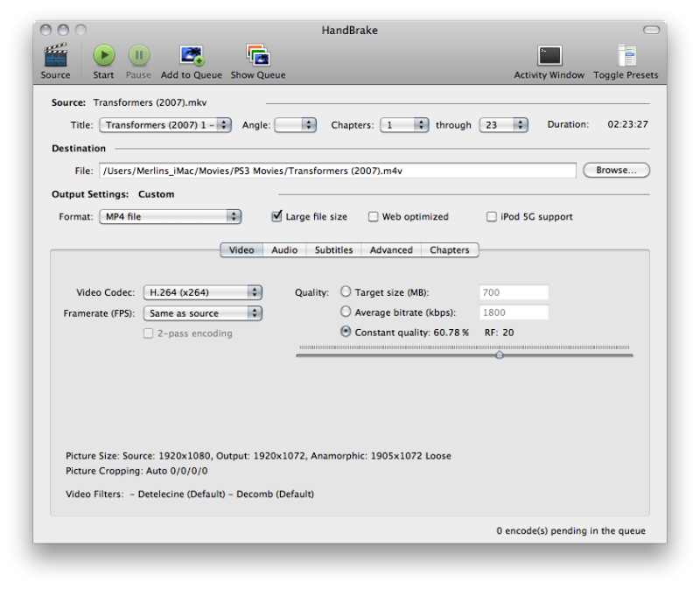Click the toolbar toggle pill button
Viewport: 700px width, 589px height.
(x=651, y=30)
